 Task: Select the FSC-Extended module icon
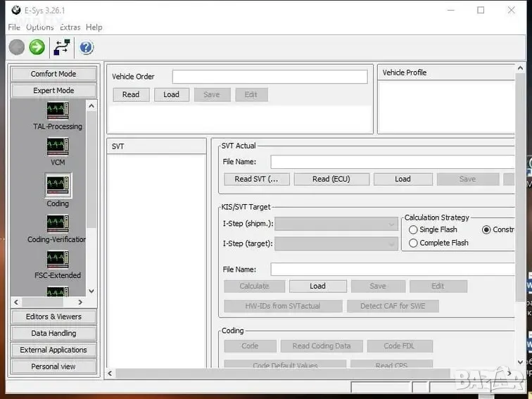(58, 260)
